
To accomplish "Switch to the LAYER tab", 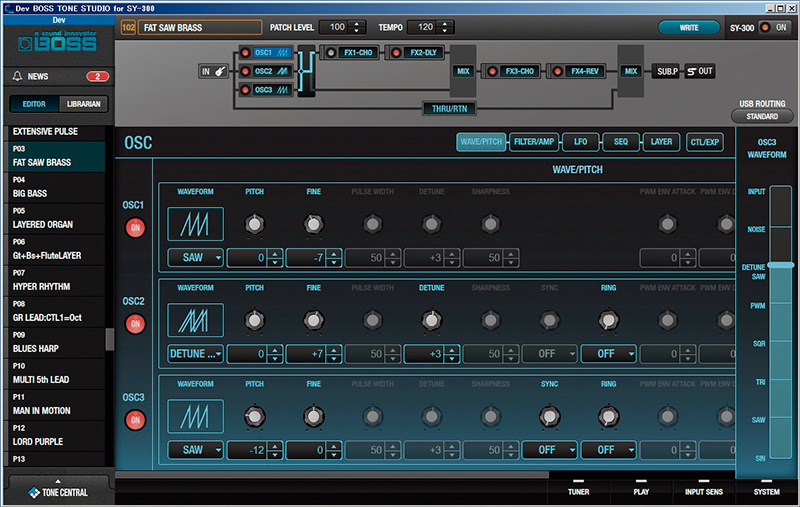I will pyautogui.click(x=661, y=142).
